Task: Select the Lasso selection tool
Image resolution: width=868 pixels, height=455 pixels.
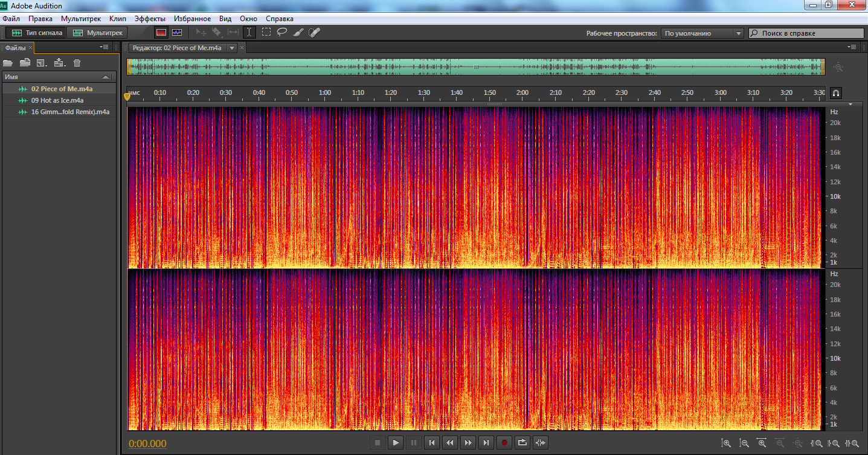Action: point(282,33)
